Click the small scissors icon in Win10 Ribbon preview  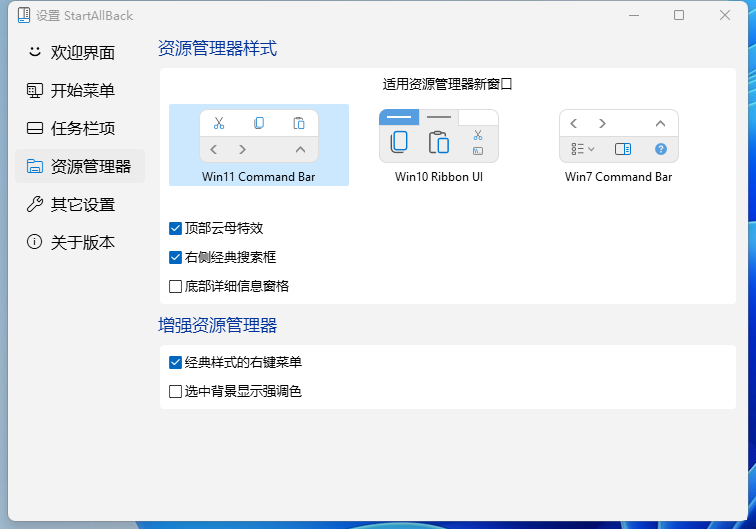[x=478, y=135]
